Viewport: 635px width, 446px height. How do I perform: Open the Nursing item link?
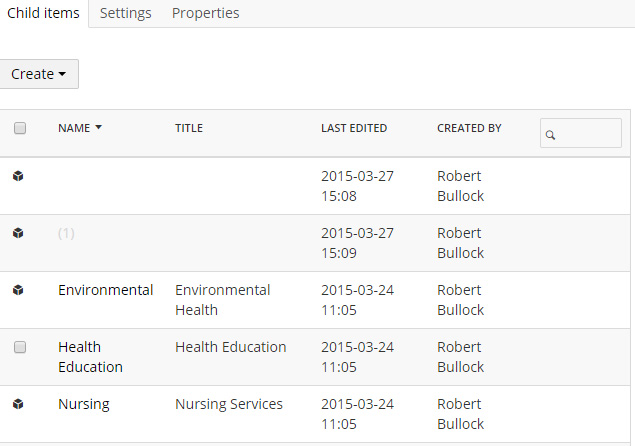pyautogui.click(x=84, y=404)
